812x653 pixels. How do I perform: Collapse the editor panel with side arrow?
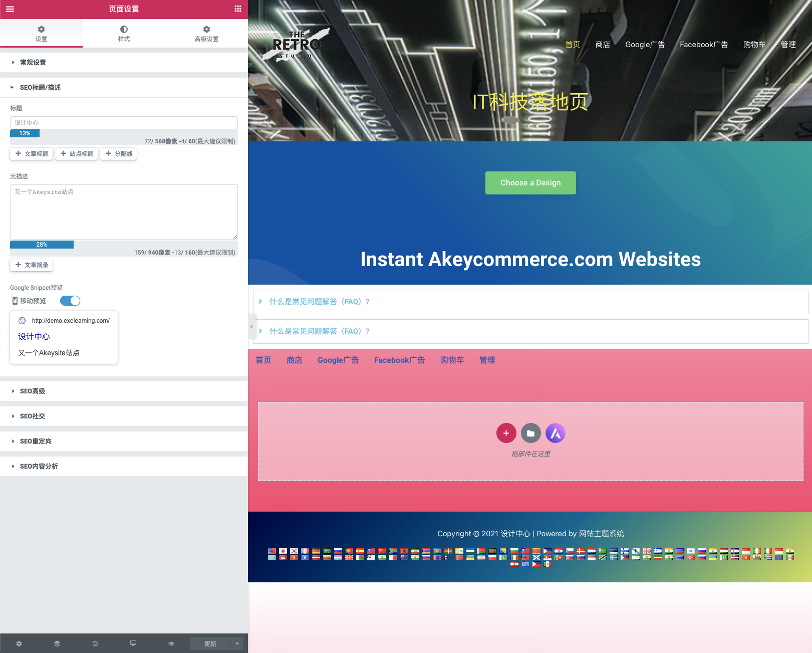251,327
